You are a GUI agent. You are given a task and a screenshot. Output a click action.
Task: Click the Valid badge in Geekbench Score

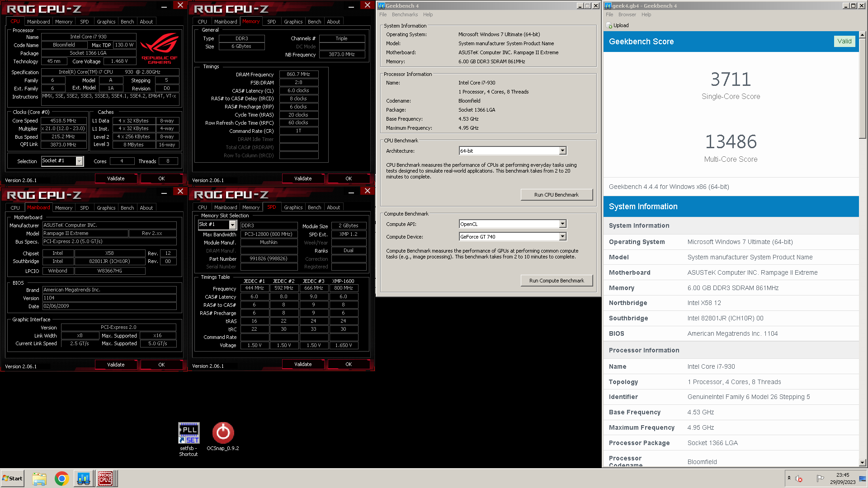coord(844,41)
